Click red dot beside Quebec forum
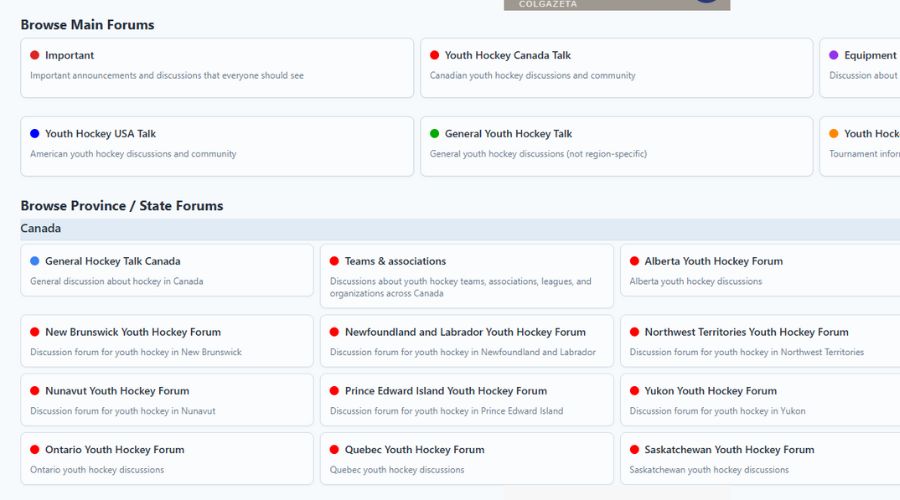This screenshot has height=500, width=900. click(334, 449)
